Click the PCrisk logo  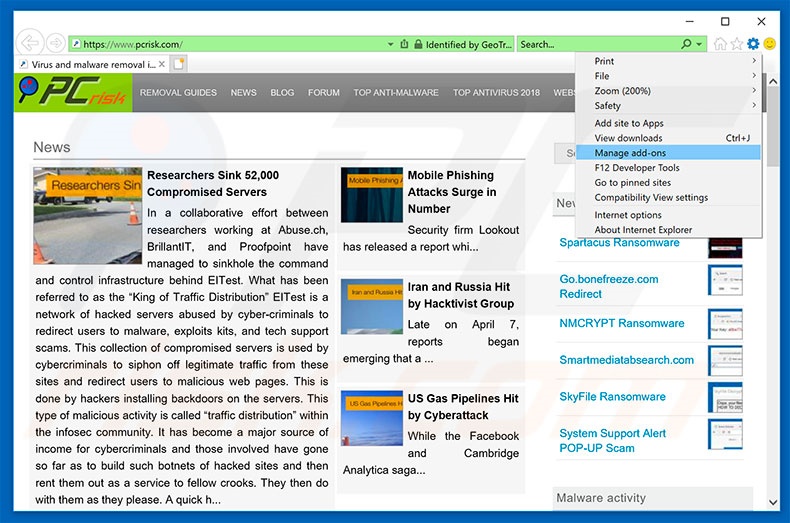point(74,92)
